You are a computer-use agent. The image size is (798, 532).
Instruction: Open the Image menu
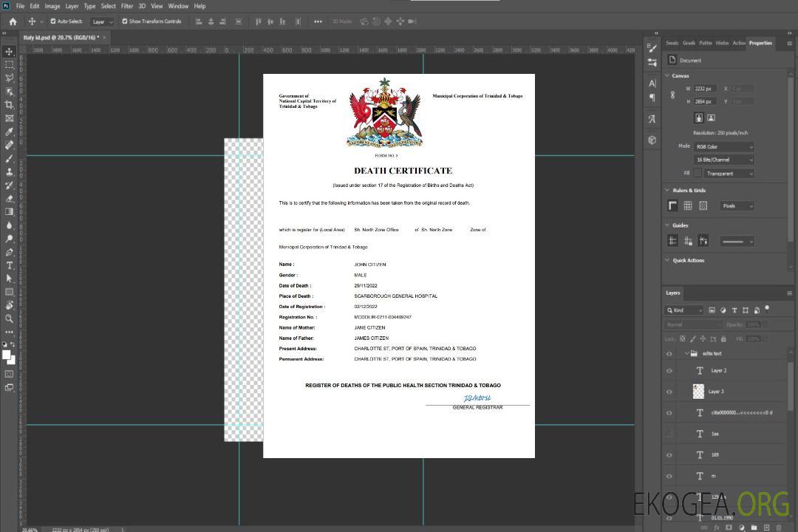click(52, 6)
